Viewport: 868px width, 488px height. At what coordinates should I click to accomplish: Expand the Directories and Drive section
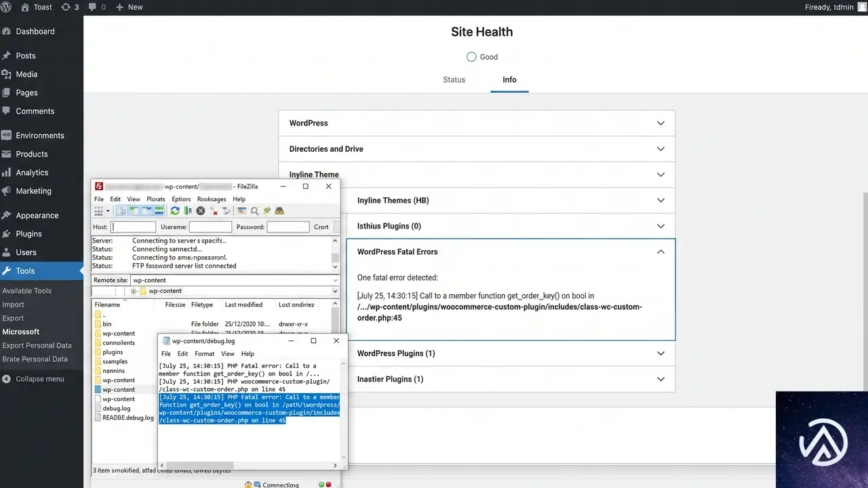coord(477,149)
